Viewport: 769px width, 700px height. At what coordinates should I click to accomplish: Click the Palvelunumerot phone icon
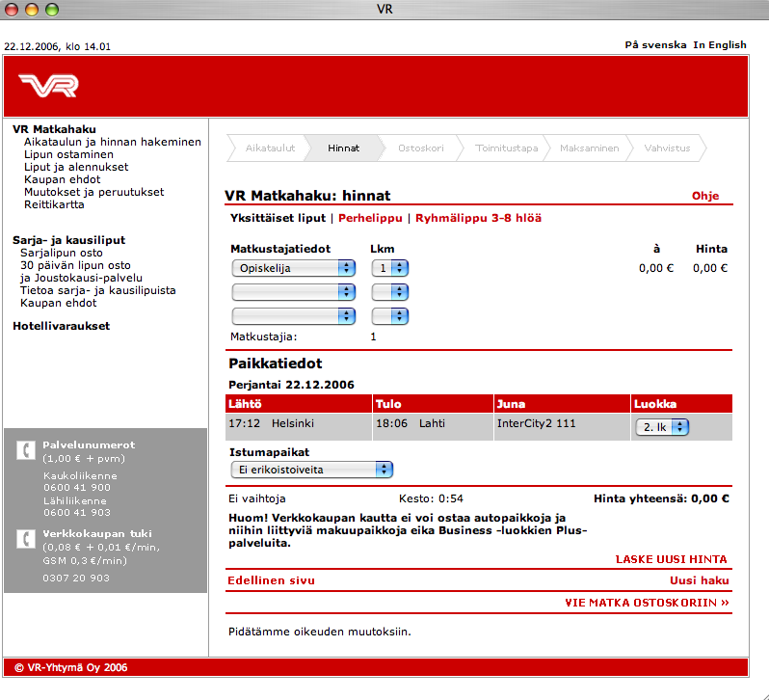click(x=25, y=450)
